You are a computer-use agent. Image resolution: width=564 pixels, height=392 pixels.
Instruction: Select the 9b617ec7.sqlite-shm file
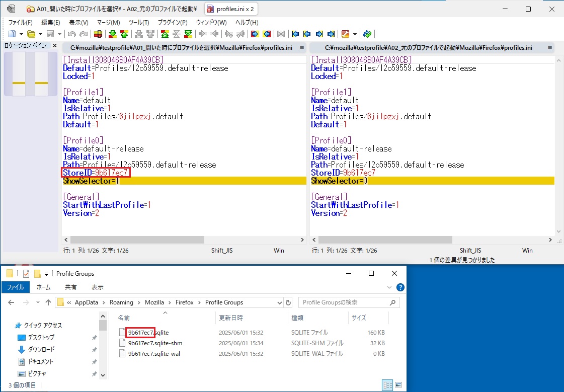click(155, 343)
